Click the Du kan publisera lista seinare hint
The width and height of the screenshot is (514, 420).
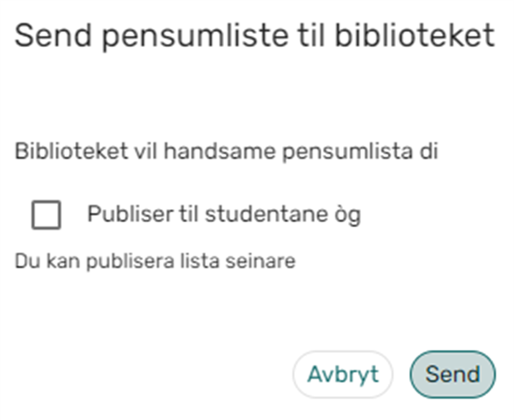(x=155, y=261)
